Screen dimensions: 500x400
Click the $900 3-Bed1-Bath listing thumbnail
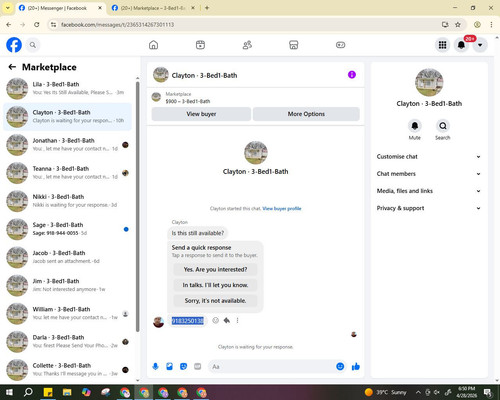(156, 97)
